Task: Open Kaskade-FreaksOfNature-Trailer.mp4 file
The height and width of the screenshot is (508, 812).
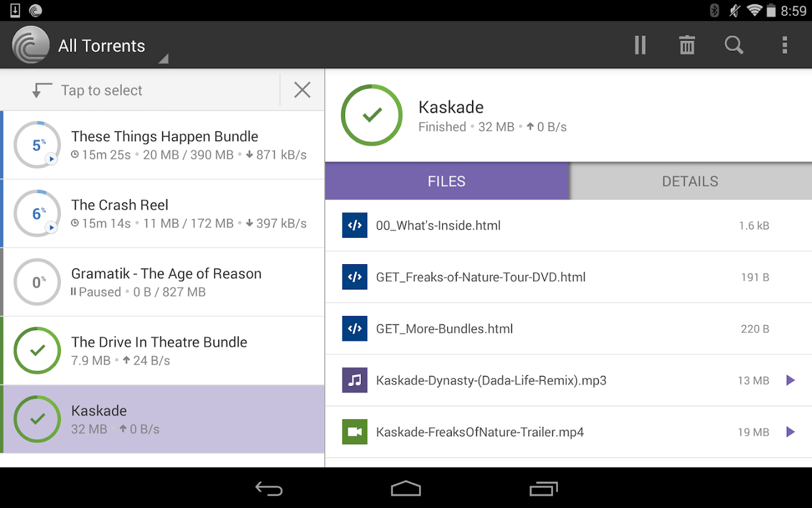Action: [x=568, y=432]
